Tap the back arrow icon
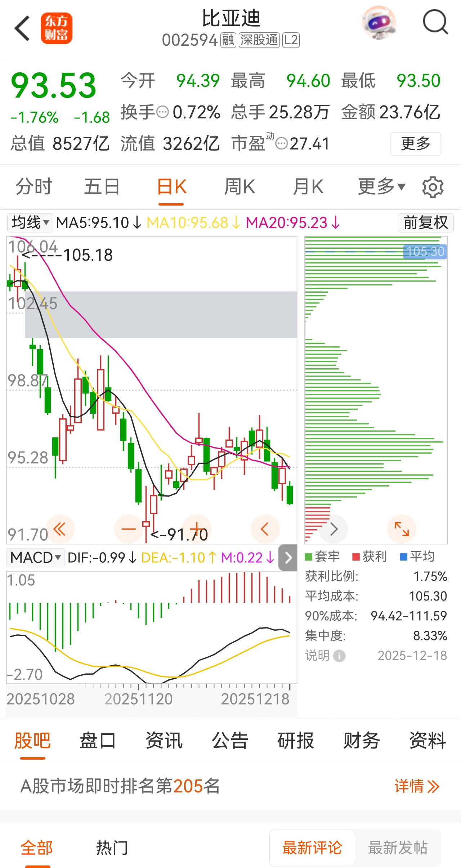461x868 pixels. (x=22, y=28)
